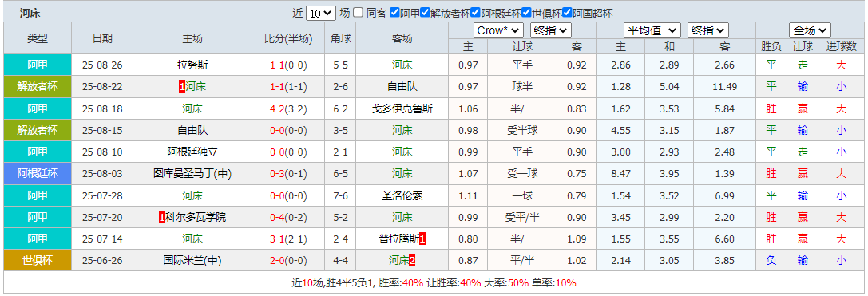Click the 类型 column header

(38, 38)
